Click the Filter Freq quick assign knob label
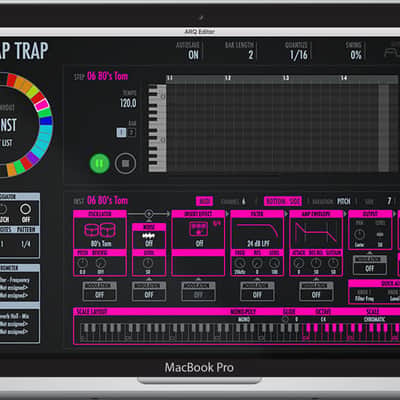The width and height of the screenshot is (400, 400). (364, 299)
